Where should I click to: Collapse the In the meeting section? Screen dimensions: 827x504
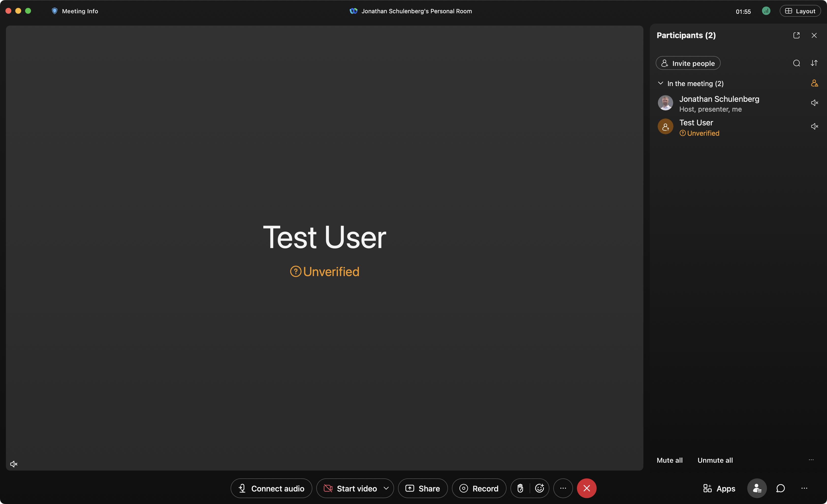pos(661,83)
